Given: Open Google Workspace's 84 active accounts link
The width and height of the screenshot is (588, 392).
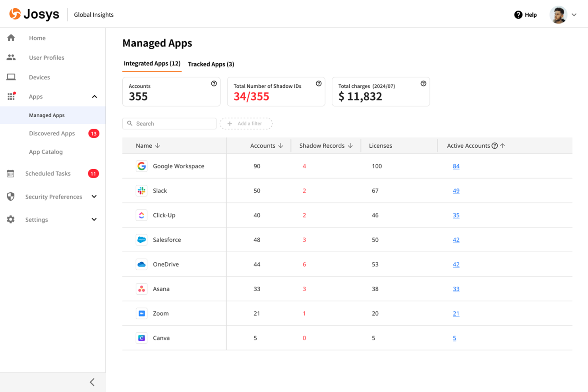Looking at the screenshot, I should point(456,166).
